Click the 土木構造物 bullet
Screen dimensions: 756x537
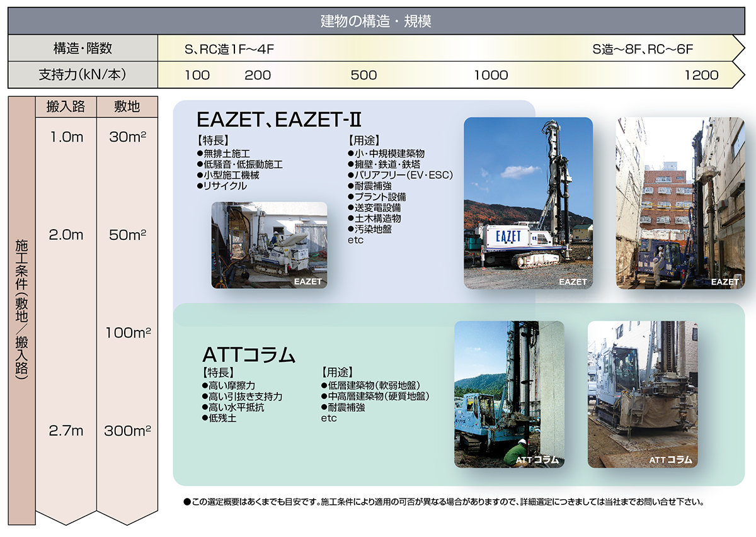click(374, 218)
